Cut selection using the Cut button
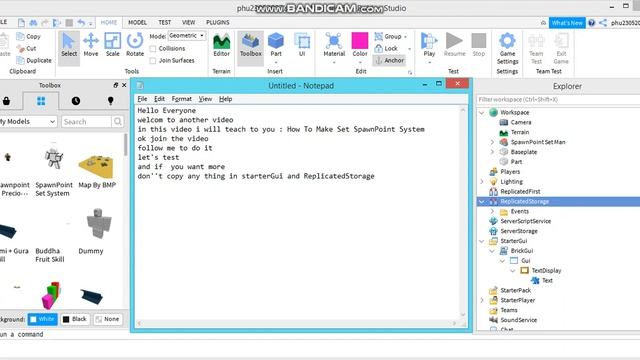 click(27, 48)
